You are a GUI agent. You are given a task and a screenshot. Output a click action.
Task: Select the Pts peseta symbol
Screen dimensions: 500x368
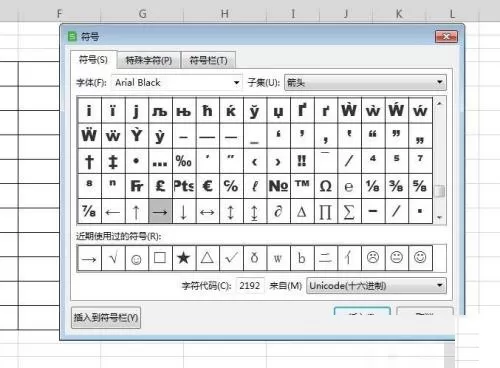coord(184,186)
